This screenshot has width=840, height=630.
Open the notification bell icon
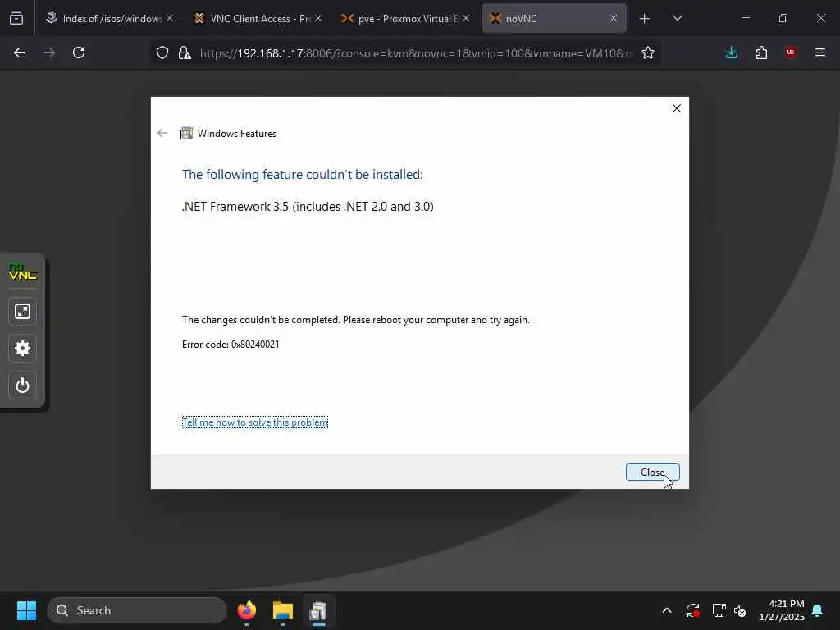click(x=818, y=610)
